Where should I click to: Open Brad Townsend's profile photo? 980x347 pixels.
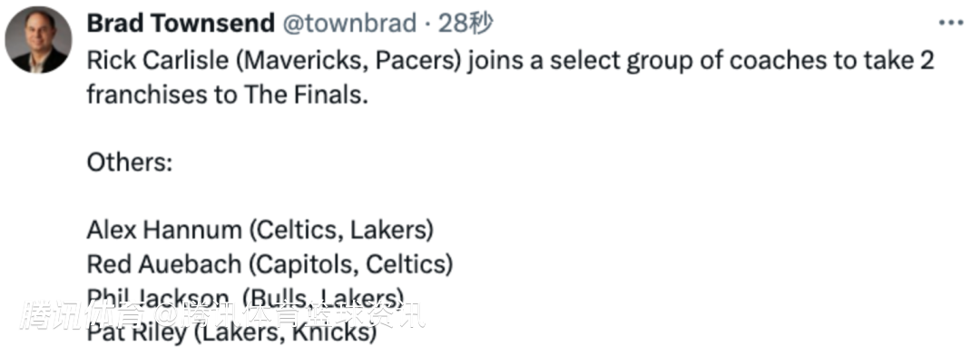click(x=38, y=40)
